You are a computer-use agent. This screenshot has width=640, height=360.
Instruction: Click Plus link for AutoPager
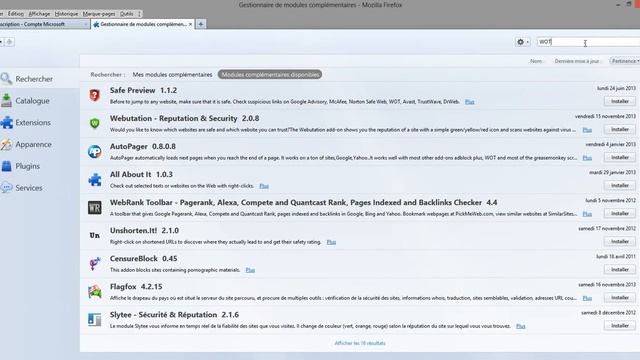(x=587, y=158)
